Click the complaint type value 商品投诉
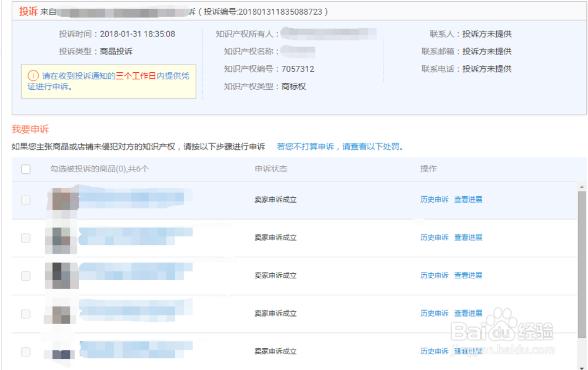 [x=116, y=51]
